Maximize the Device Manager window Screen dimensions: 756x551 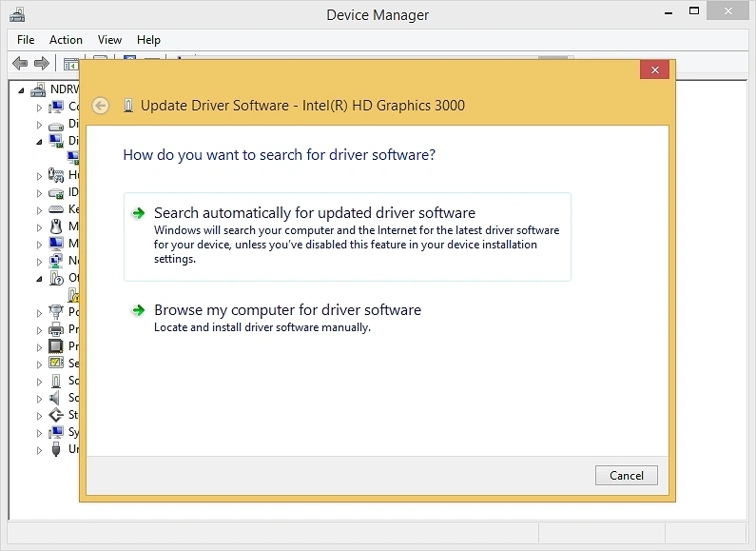[694, 10]
